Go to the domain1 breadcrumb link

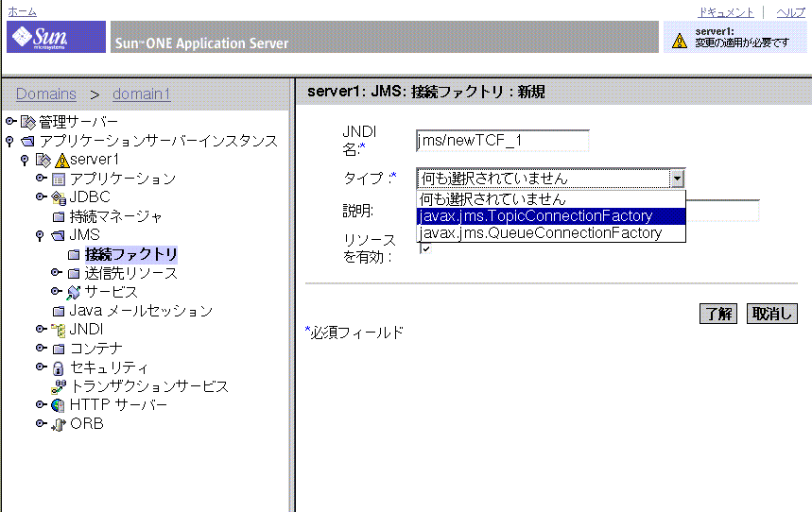[142, 94]
